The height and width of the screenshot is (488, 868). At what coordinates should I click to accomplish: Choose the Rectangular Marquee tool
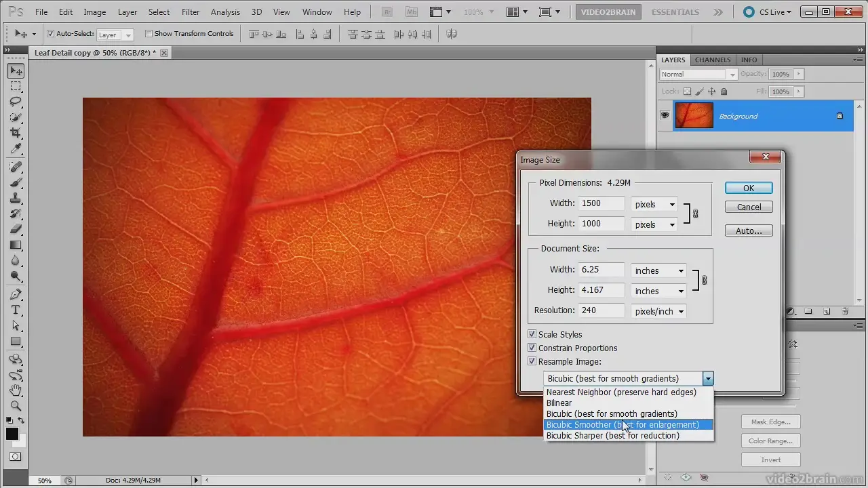(x=15, y=86)
